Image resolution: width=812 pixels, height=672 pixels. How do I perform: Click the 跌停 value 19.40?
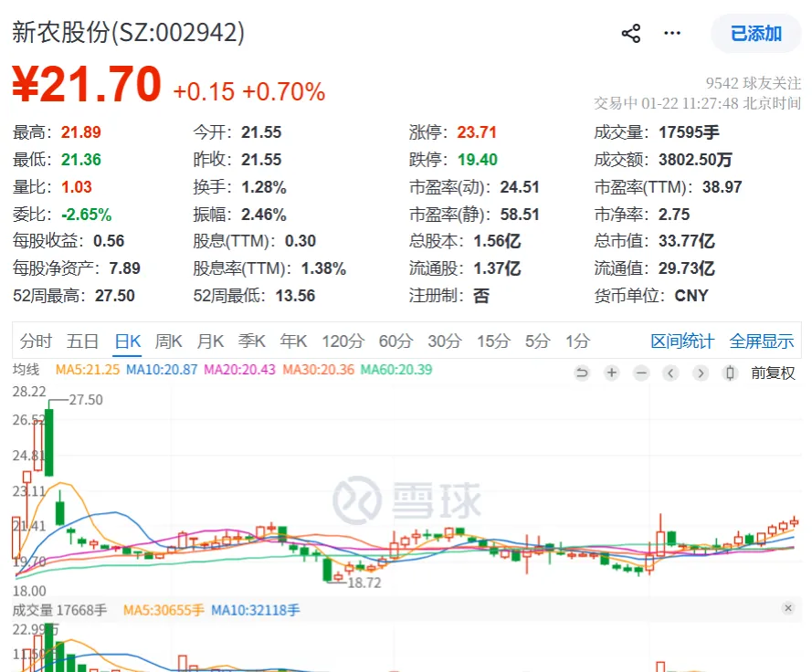478,160
